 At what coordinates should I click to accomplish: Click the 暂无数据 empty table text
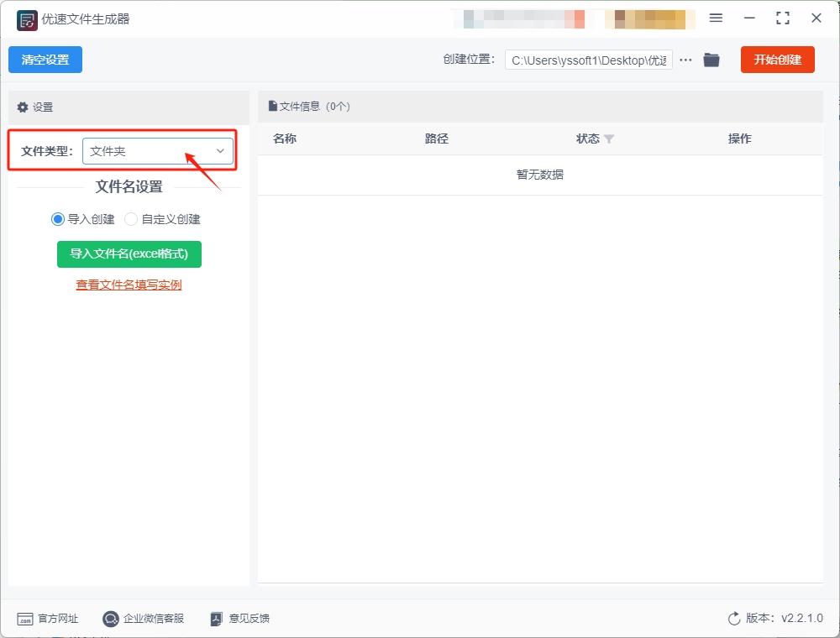pos(540,175)
